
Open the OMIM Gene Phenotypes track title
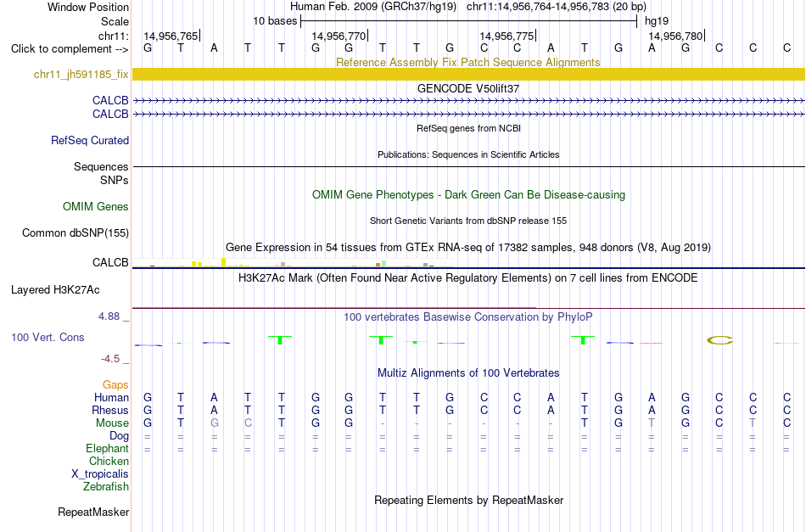coord(468,195)
